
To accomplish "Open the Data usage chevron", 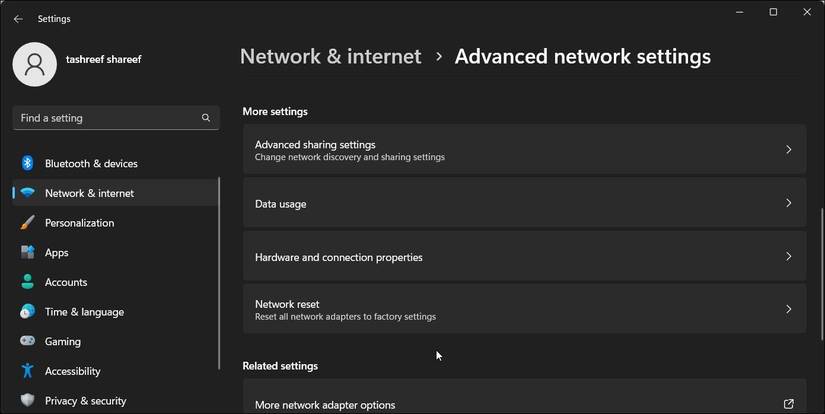I will tap(788, 203).
